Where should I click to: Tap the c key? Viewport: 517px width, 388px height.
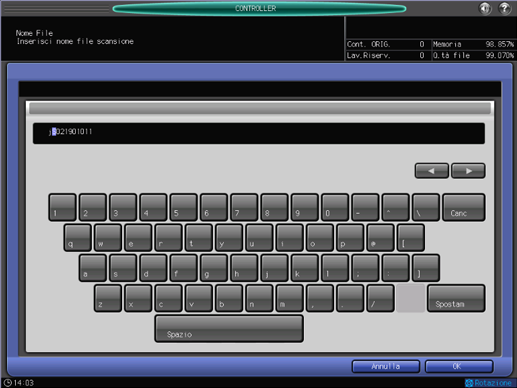point(168,298)
